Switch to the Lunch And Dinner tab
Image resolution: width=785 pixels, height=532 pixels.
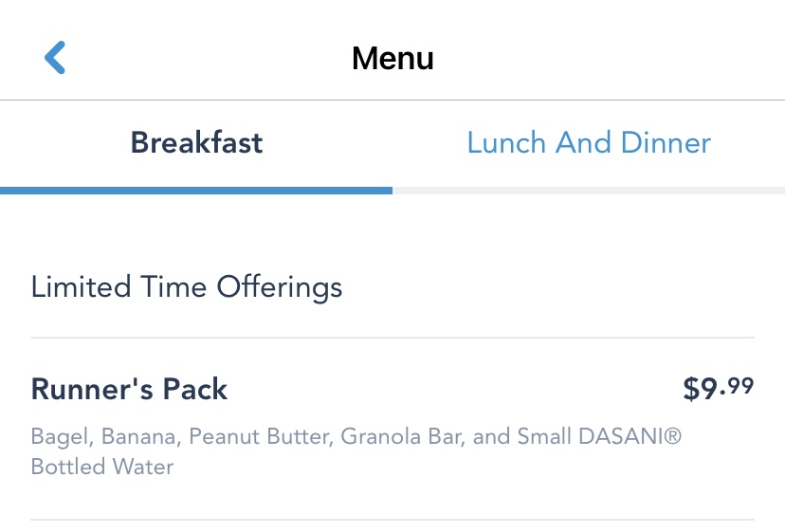pyautogui.click(x=589, y=143)
